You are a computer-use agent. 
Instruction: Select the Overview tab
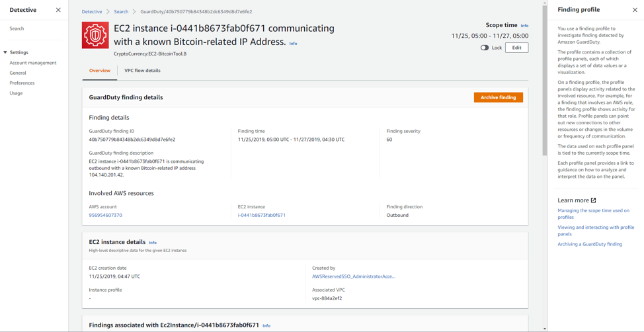pos(100,71)
